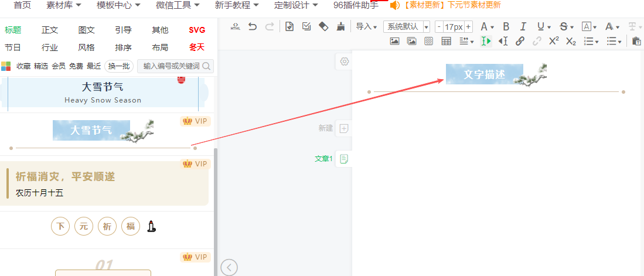Apply superscript formatting
The height and width of the screenshot is (276, 644).
(554, 41)
